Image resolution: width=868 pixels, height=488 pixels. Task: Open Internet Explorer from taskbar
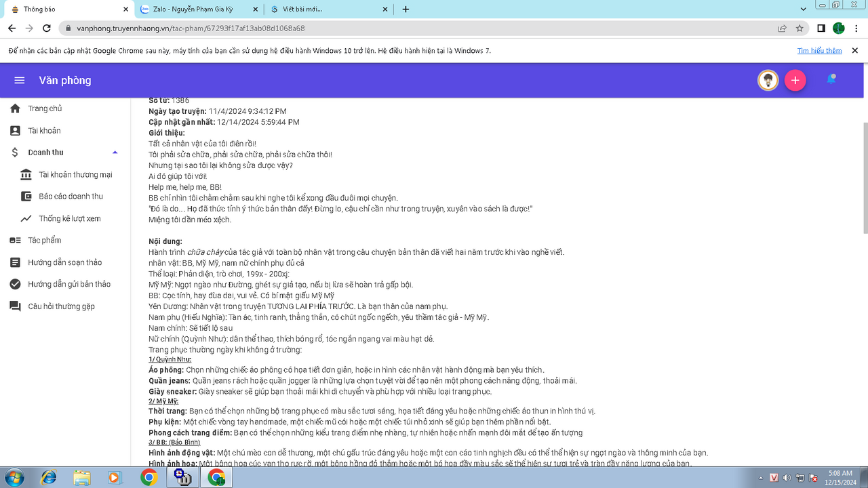point(49,477)
